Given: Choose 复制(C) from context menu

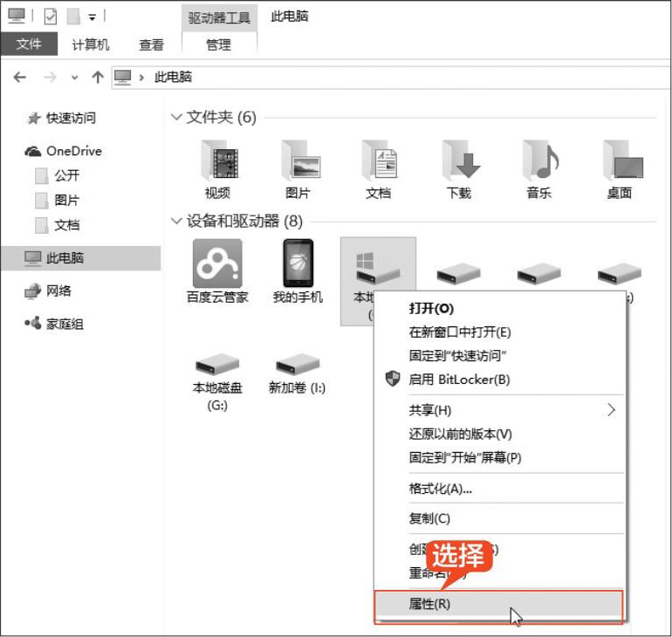Looking at the screenshot, I should [x=498, y=519].
